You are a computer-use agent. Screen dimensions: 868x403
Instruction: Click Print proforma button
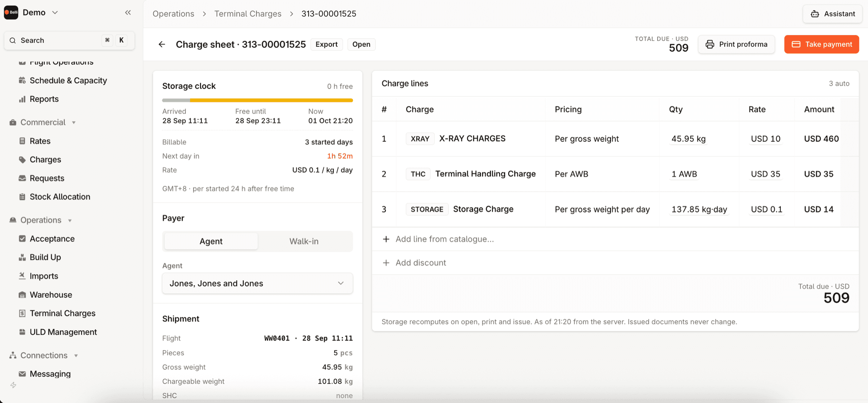pyautogui.click(x=736, y=44)
